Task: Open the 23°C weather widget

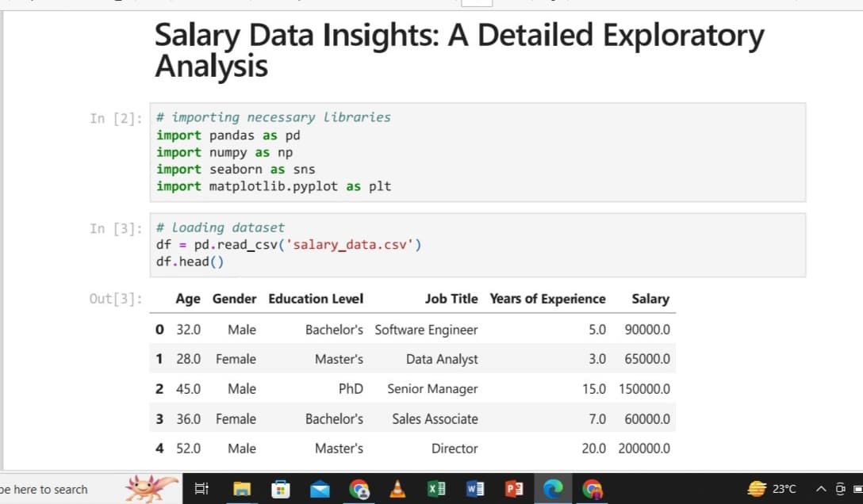Action: pyautogui.click(x=772, y=490)
